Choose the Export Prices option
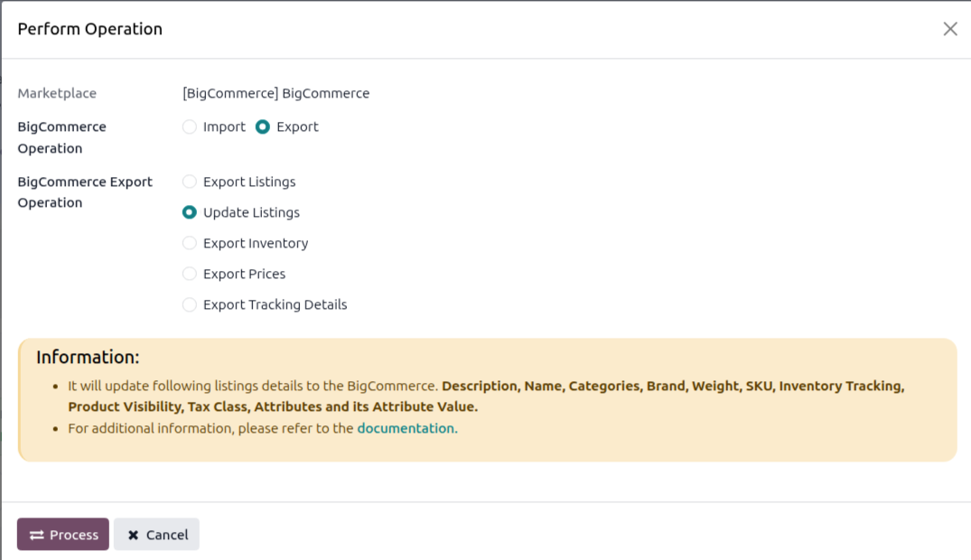Viewport: 971px width, 560px height. pos(190,274)
